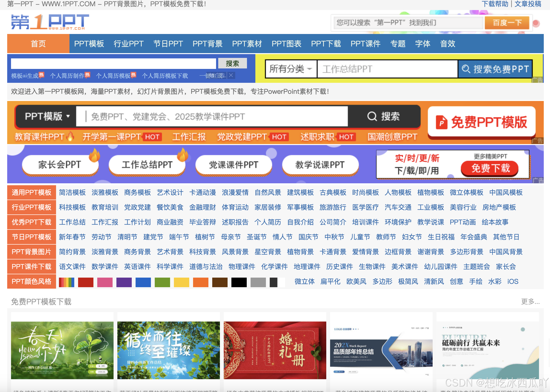Click the magnifier 搜索 in the dark search bar

pos(384,116)
